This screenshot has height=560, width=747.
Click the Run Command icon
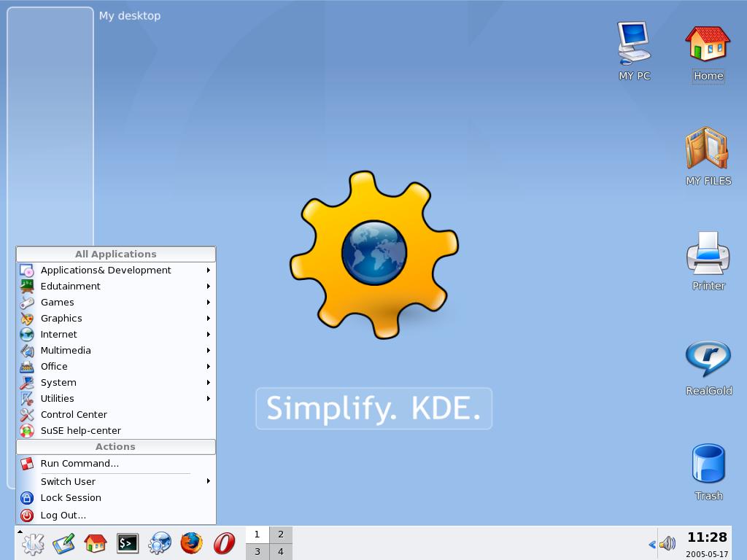(x=27, y=463)
